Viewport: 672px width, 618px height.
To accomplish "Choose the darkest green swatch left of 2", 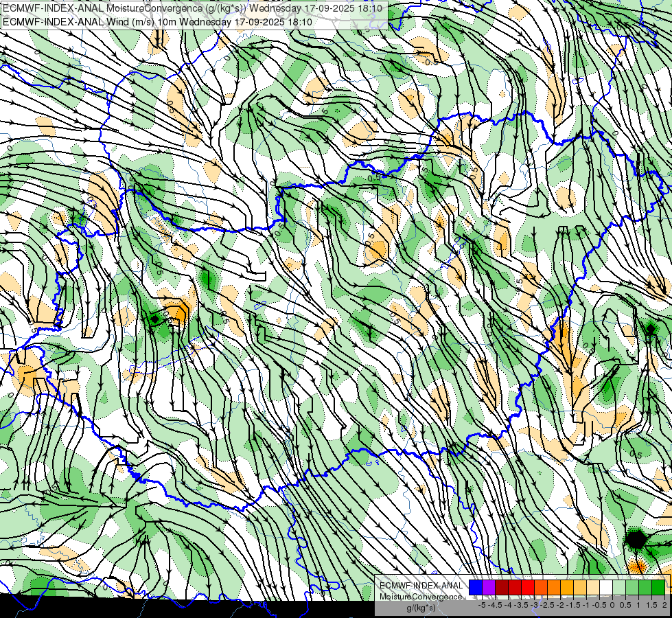I will click(658, 587).
